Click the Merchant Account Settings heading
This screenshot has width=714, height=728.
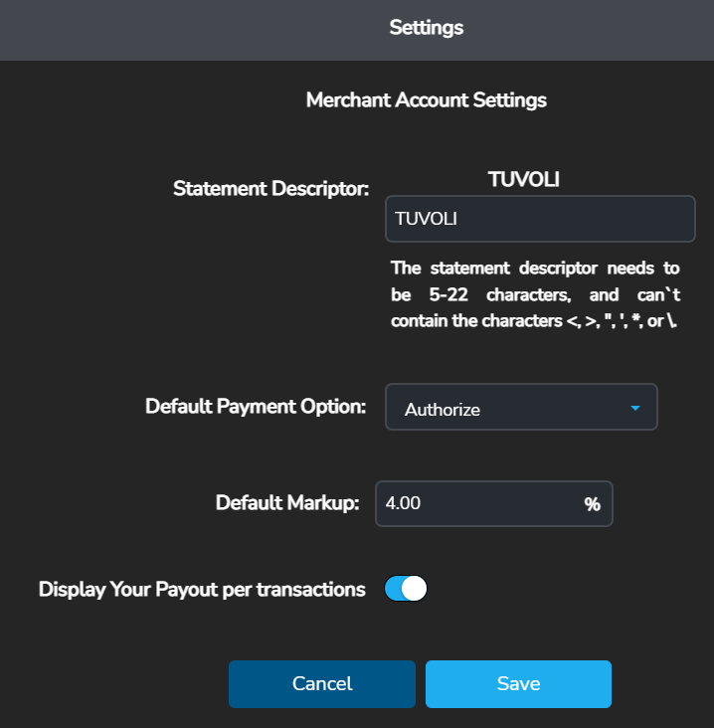pos(426,100)
